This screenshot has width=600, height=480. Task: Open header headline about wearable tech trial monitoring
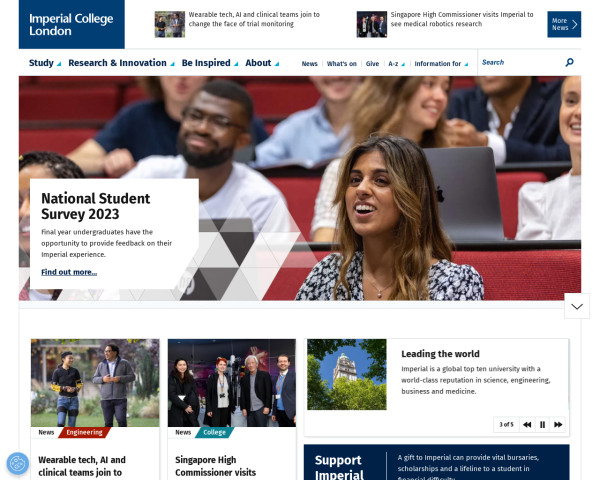[x=254, y=19]
